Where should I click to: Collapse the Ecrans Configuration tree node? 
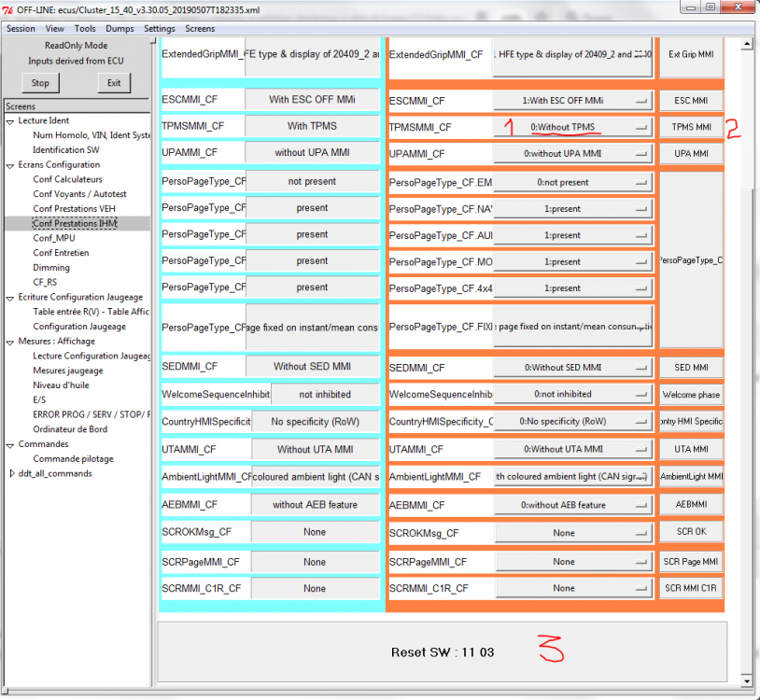[10, 166]
